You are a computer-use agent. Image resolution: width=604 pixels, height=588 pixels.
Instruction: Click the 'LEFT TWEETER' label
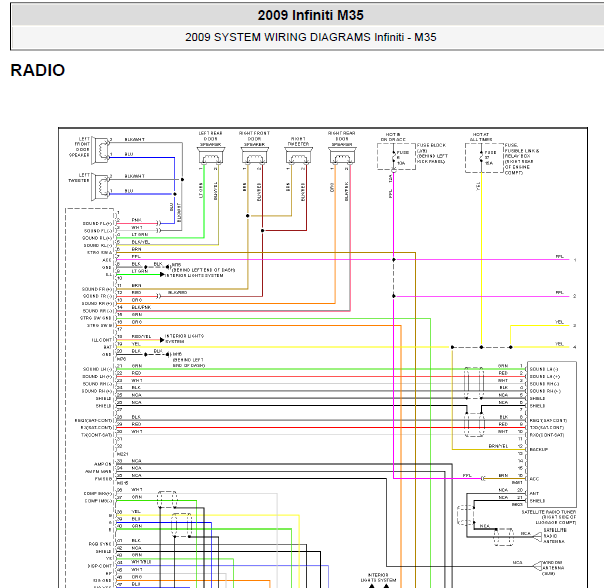79,178
